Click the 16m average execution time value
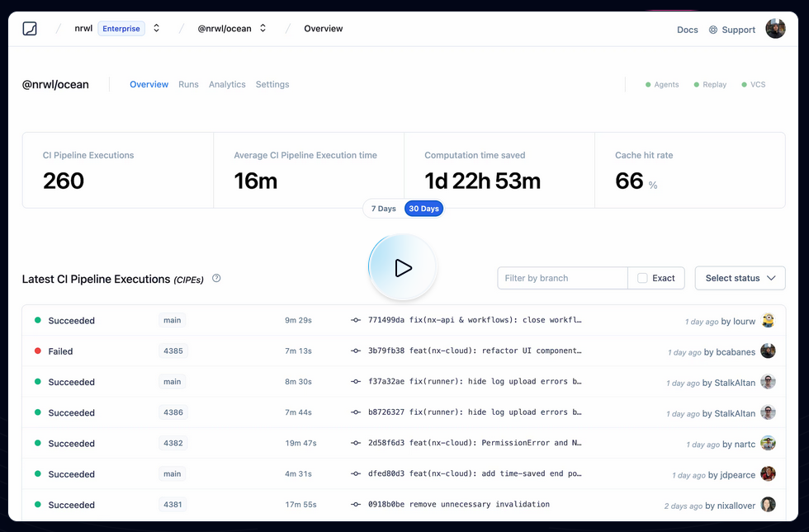809x532 pixels. [x=255, y=181]
